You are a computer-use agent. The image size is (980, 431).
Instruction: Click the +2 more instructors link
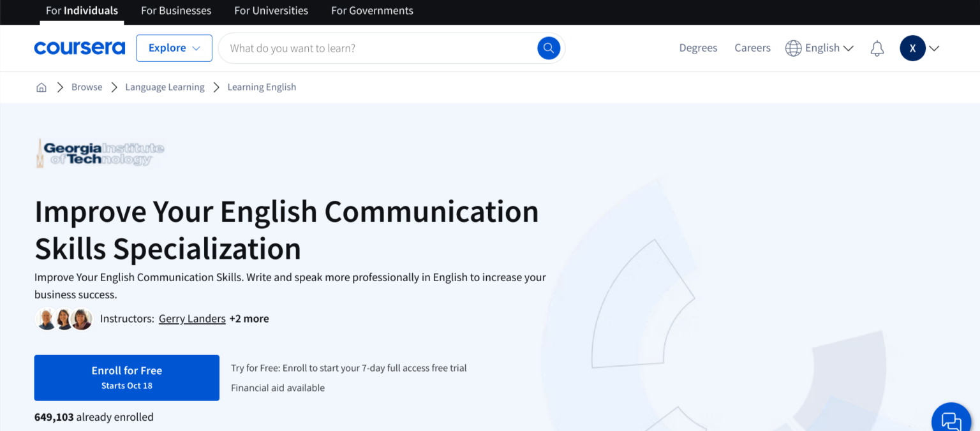pyautogui.click(x=249, y=318)
